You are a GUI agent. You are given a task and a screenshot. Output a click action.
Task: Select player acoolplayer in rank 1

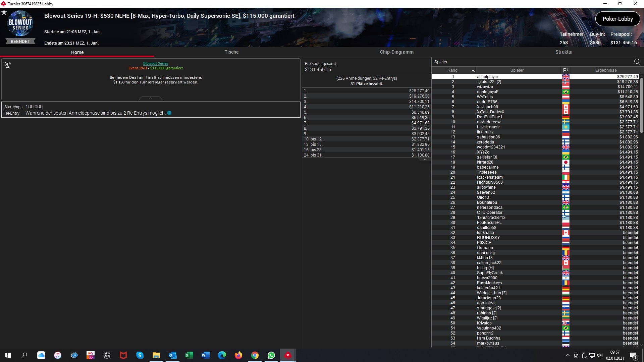point(487,77)
